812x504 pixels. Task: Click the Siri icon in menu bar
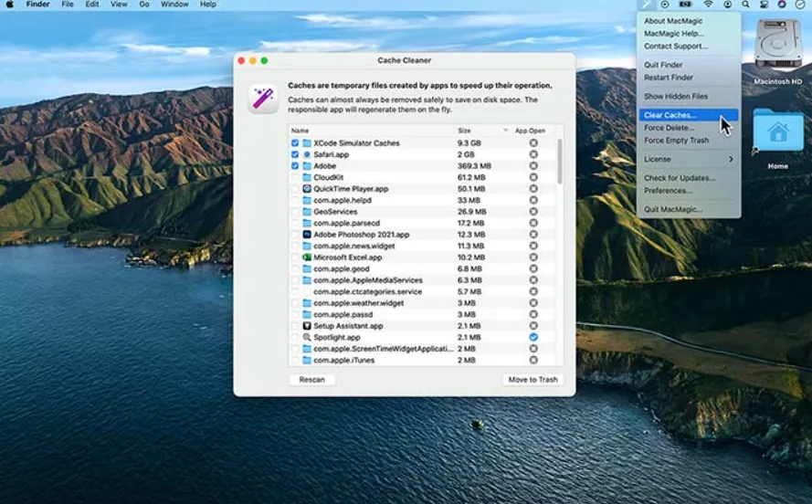coord(782,5)
